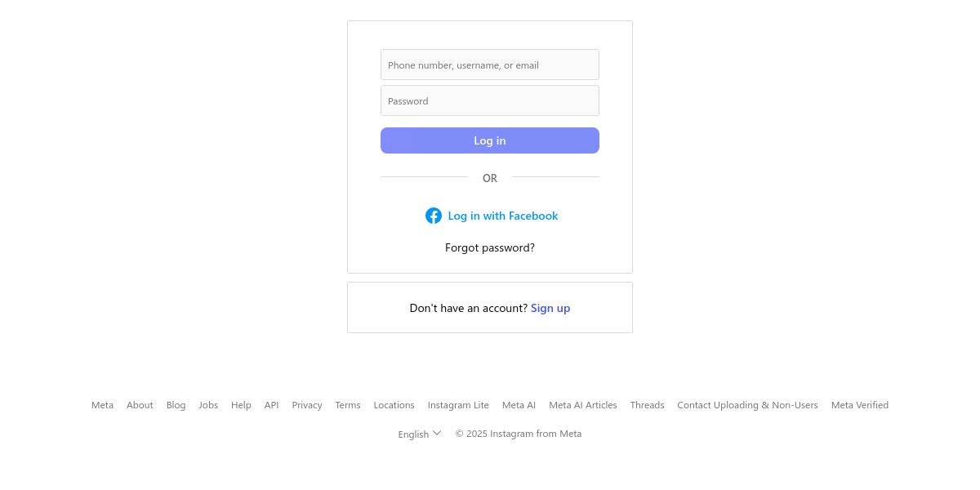Image resolution: width=980 pixels, height=490 pixels.
Task: Open the Threads footer link
Action: [x=647, y=405]
